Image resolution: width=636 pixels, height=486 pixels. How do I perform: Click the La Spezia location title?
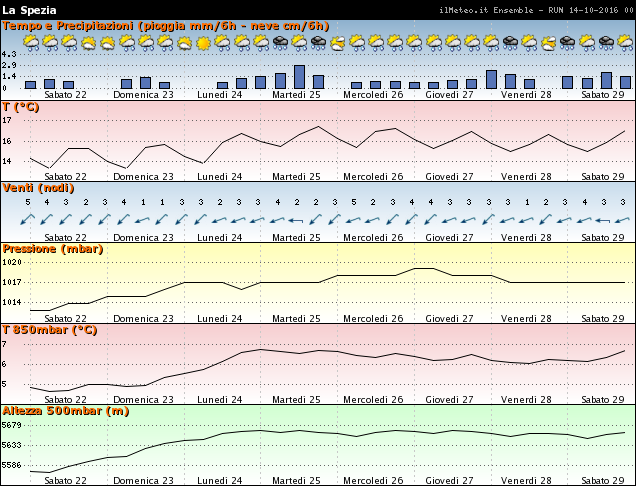tap(29, 10)
